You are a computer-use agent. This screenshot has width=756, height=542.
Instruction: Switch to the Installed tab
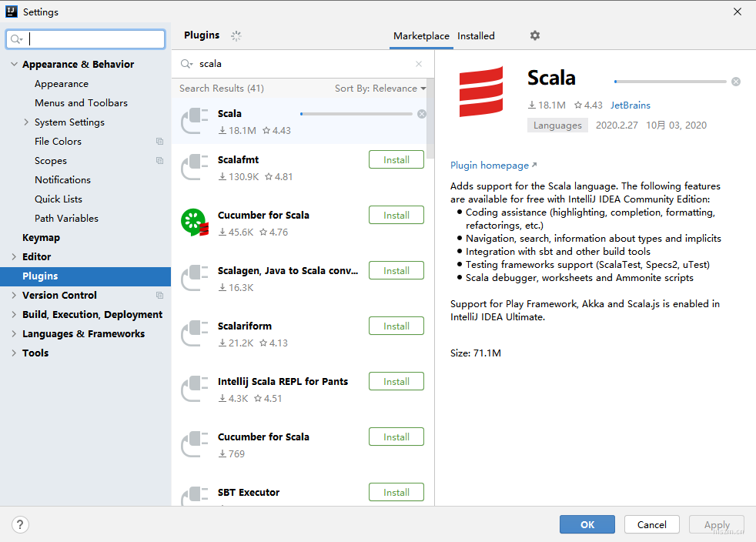coord(476,36)
